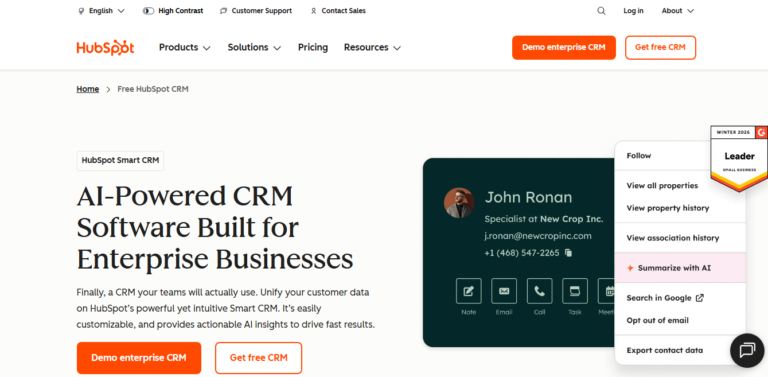Click hero Get free CRM button
This screenshot has height=377, width=768.
click(259, 358)
